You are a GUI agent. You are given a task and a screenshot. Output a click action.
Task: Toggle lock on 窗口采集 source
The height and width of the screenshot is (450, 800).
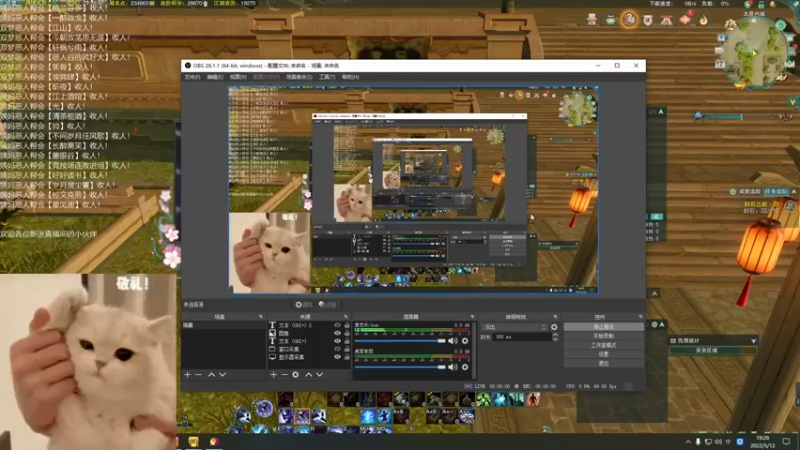tap(347, 349)
